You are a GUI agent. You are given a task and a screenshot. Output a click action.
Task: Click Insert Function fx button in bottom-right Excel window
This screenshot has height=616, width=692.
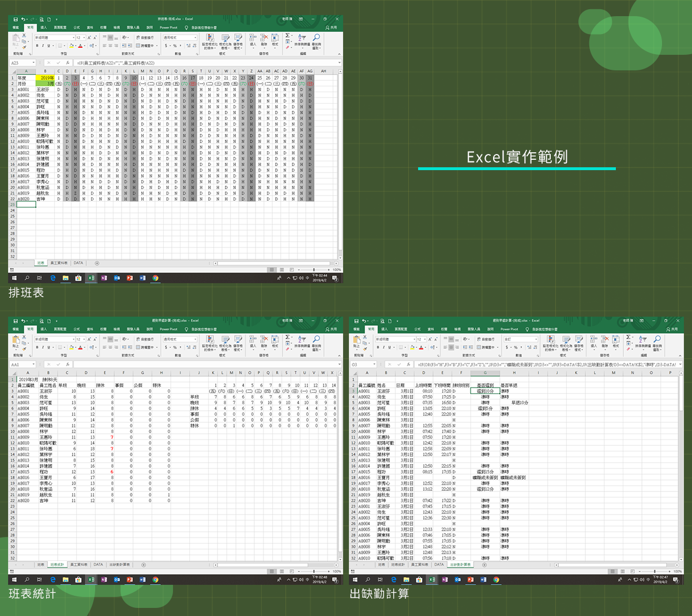coord(408,365)
